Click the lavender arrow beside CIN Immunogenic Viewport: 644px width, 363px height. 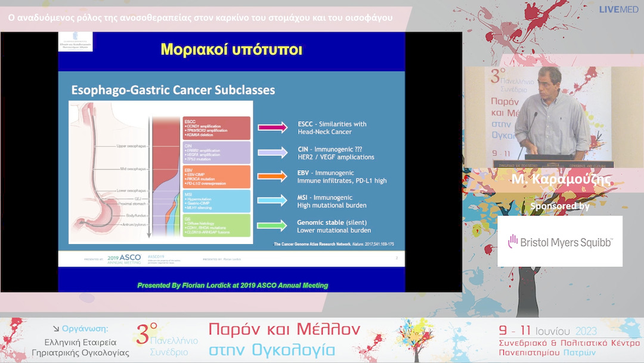(273, 152)
